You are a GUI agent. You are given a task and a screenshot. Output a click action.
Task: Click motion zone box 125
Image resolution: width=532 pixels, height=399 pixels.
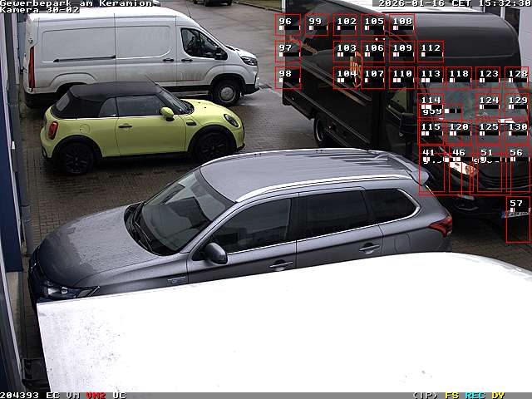[489, 132]
